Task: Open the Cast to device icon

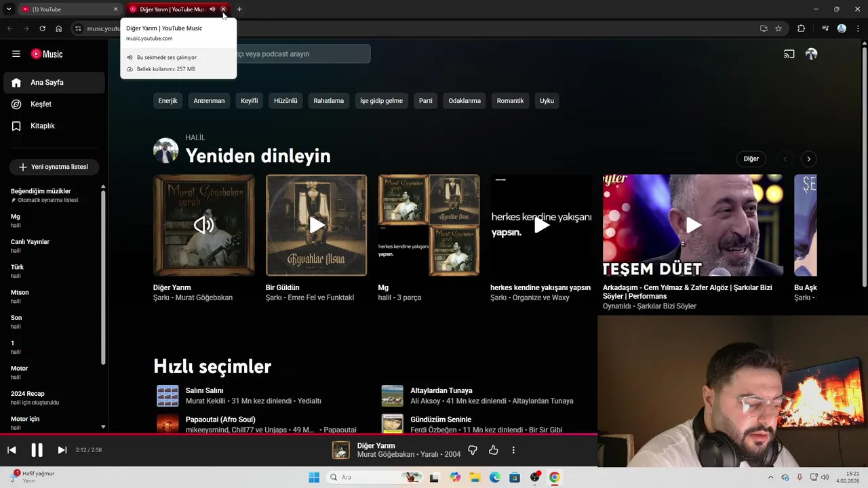Action: pyautogui.click(x=789, y=54)
